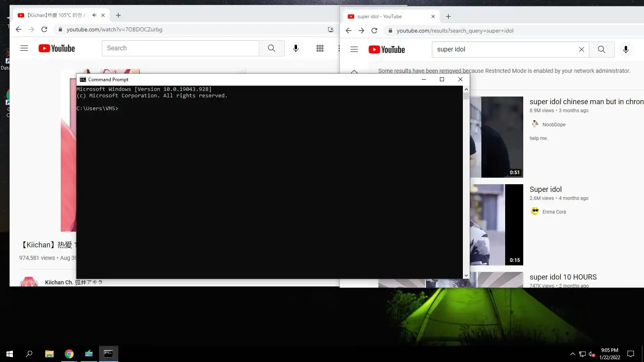This screenshot has width=644, height=362.
Task: Open Windows taskbar search
Action: [x=29, y=354]
